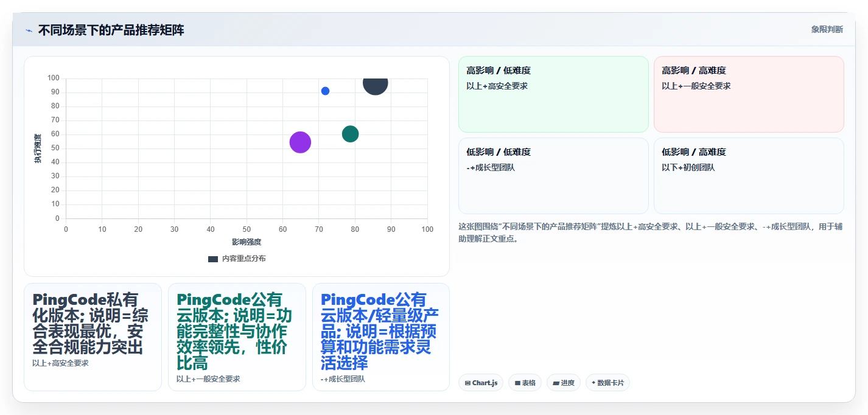Click the small blue bubble in the chart
The width and height of the screenshot is (868, 415).
tap(325, 91)
